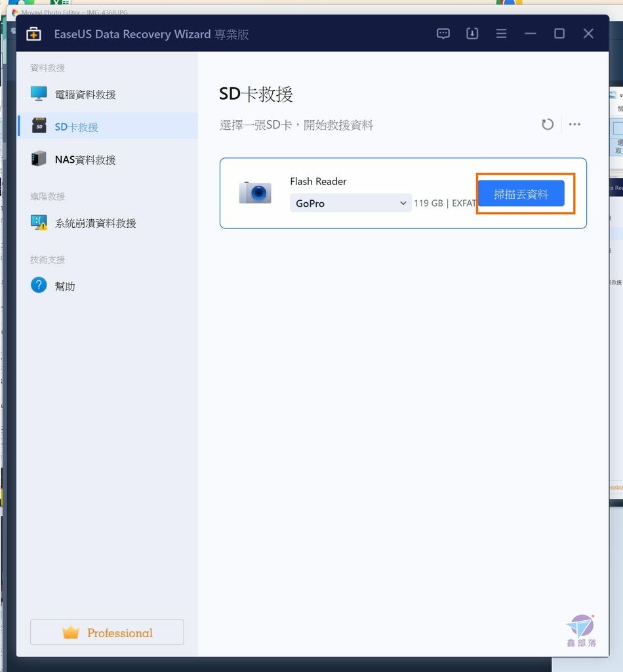Click the 119 GB | EXFAT size text

click(x=445, y=203)
